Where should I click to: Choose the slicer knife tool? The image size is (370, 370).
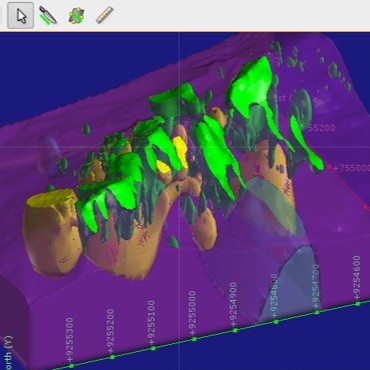[48, 15]
